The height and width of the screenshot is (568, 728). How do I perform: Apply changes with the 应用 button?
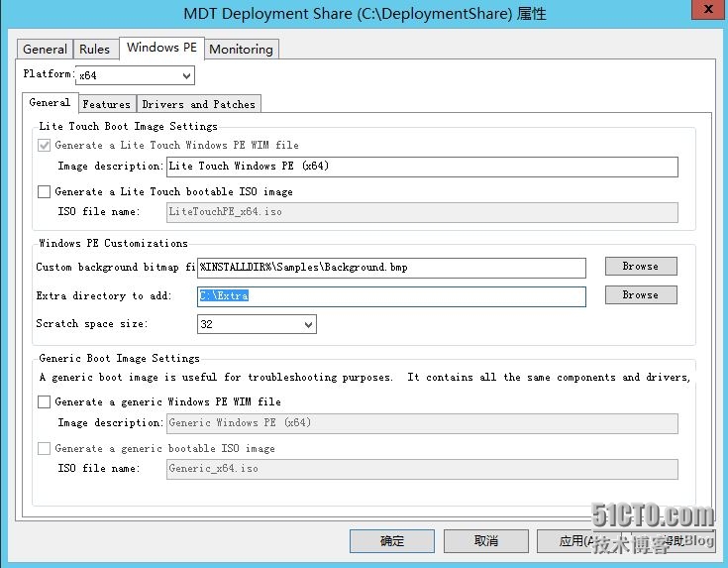(579, 541)
